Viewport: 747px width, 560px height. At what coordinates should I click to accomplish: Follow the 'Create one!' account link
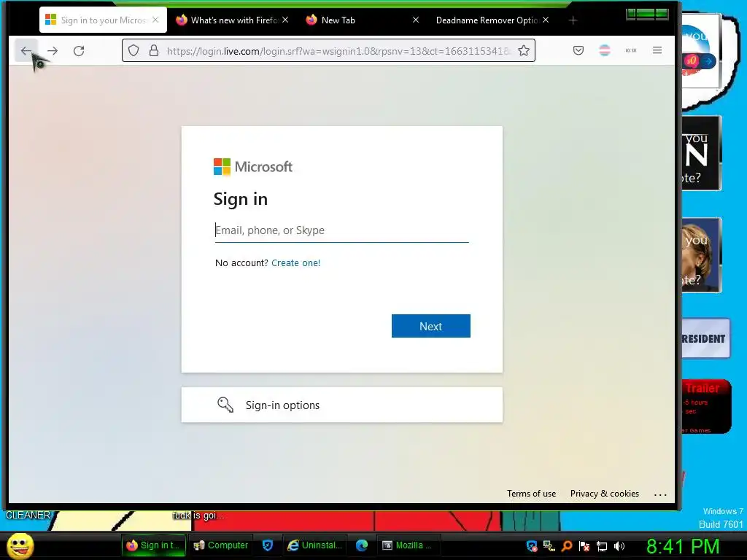point(296,262)
